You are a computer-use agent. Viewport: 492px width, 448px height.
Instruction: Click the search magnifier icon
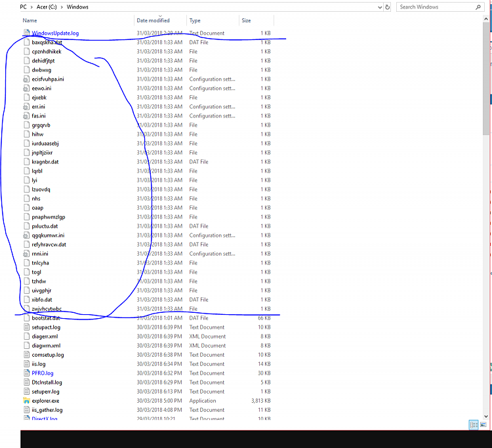click(478, 7)
